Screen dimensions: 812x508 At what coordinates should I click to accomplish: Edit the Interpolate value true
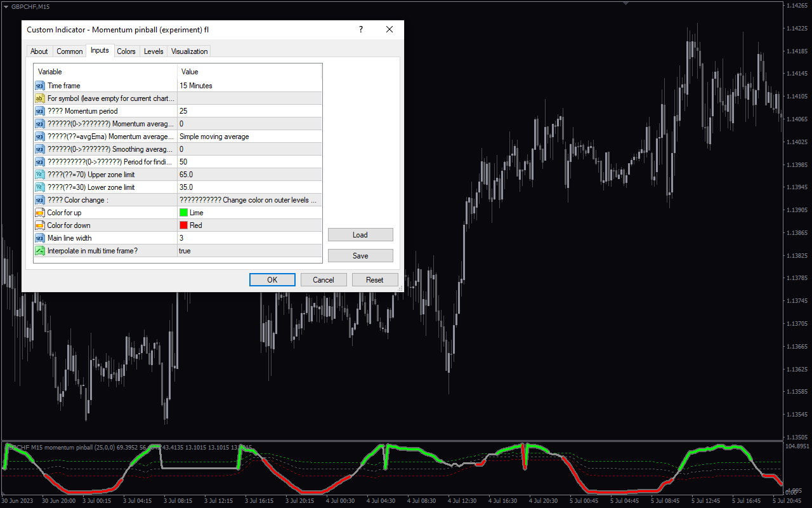(x=249, y=251)
